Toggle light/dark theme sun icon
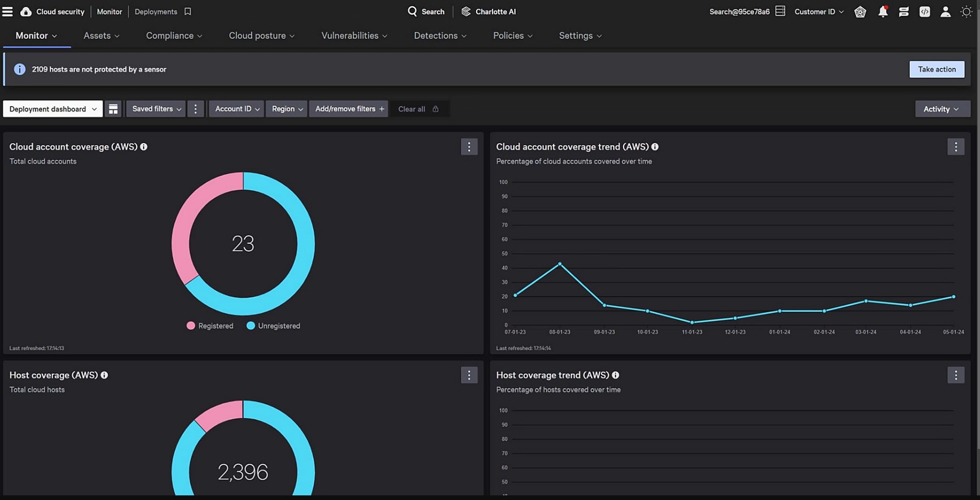Screen dimensions: 980x500 click(966, 11)
